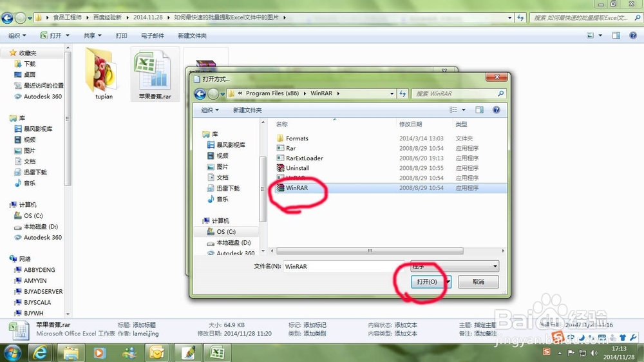Select the tupian folder in Explorer window

click(104, 74)
